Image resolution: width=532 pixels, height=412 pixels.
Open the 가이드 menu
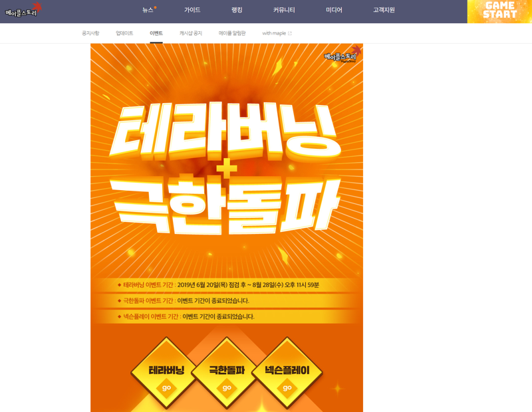pyautogui.click(x=192, y=10)
